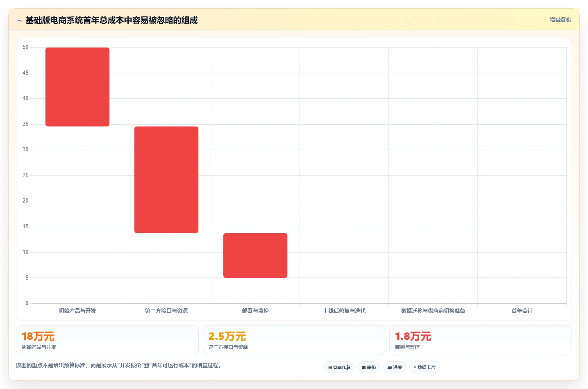Open the 1.8万元 部署与监控 data card
Image resolution: width=588 pixels, height=389 pixels.
click(480, 340)
